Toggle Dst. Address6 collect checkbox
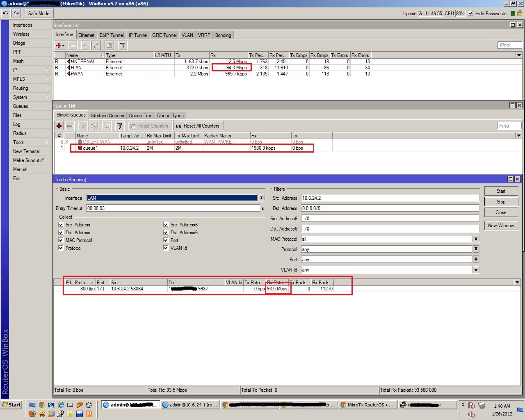Image resolution: width=525 pixels, height=420 pixels. point(166,233)
